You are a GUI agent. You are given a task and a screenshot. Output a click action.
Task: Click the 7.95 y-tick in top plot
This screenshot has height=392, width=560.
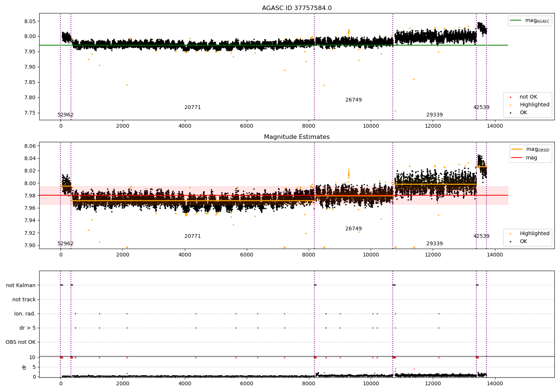coord(31,52)
